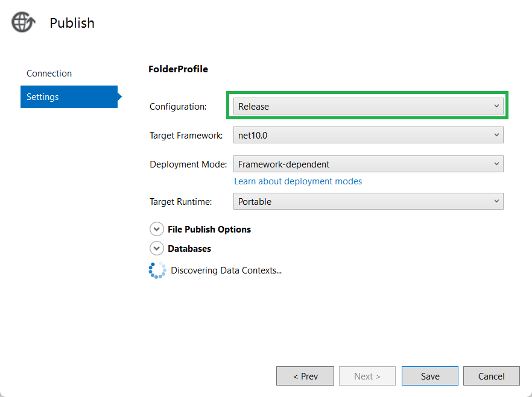Click the FolderProfile heading
The image size is (532, 397).
point(178,69)
